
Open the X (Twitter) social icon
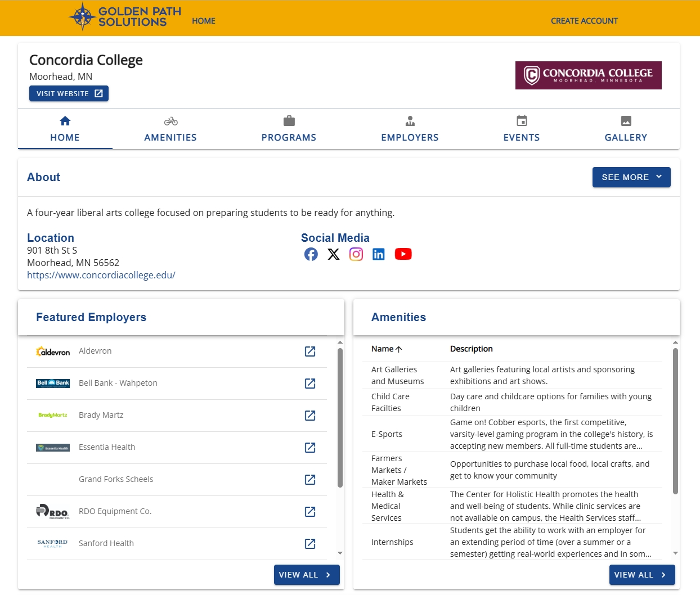point(334,254)
